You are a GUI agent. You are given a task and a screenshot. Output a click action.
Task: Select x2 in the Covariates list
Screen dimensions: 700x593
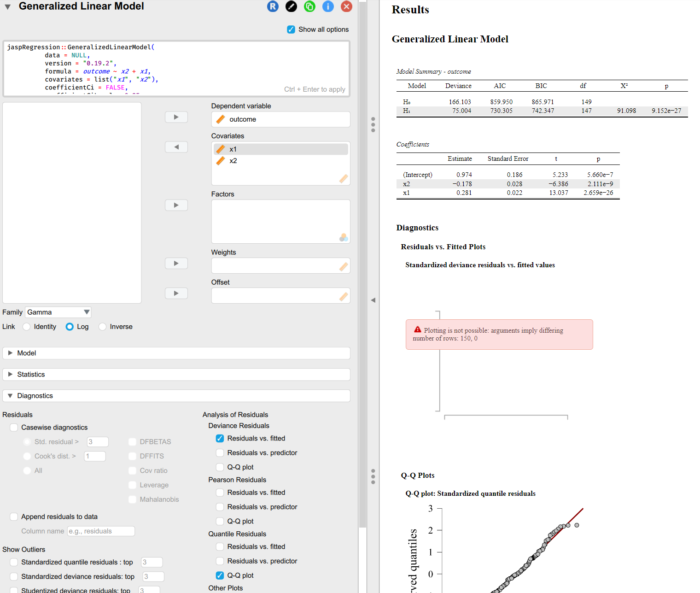coord(233,161)
